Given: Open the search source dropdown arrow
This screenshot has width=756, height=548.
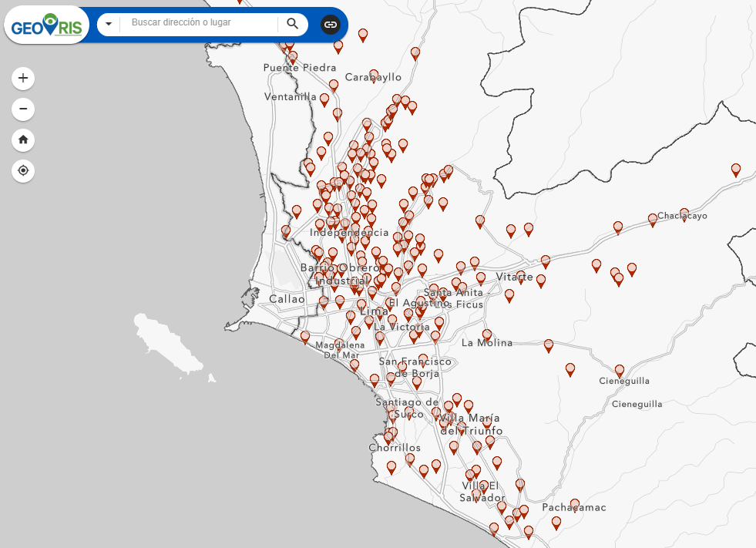Looking at the screenshot, I should (x=109, y=24).
